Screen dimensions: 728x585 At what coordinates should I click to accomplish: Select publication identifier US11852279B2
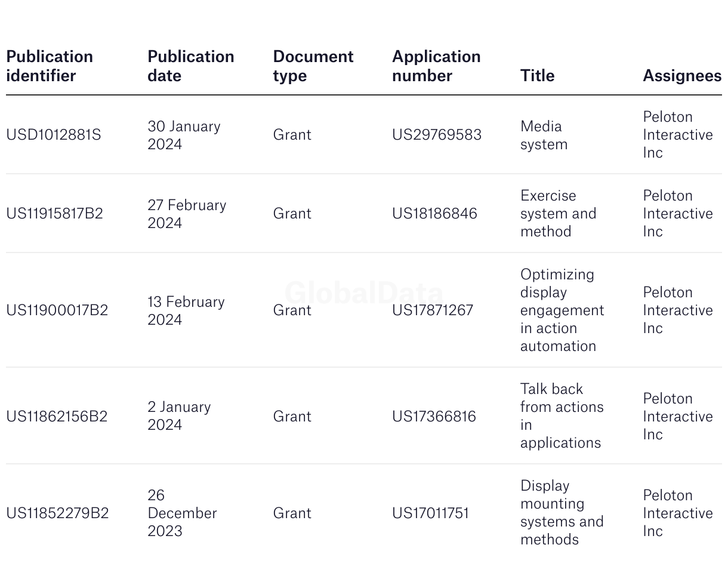pos(57,513)
